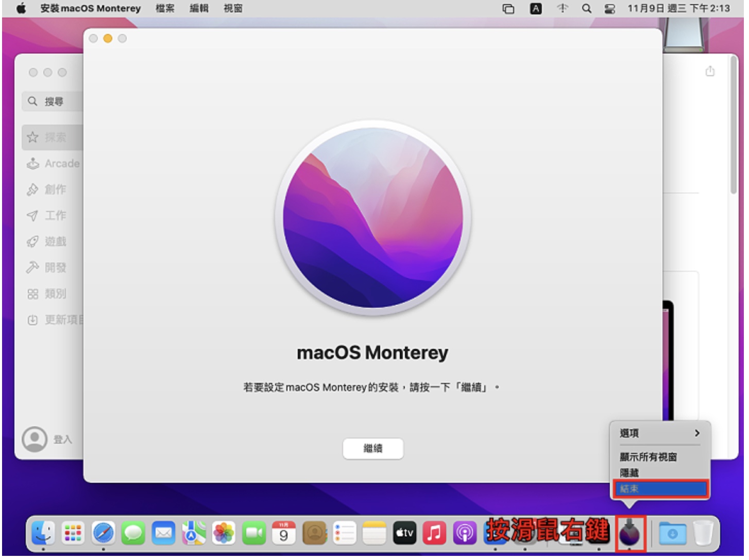Open the Downloads folder in the Dock
The image size is (749, 560).
672,533
